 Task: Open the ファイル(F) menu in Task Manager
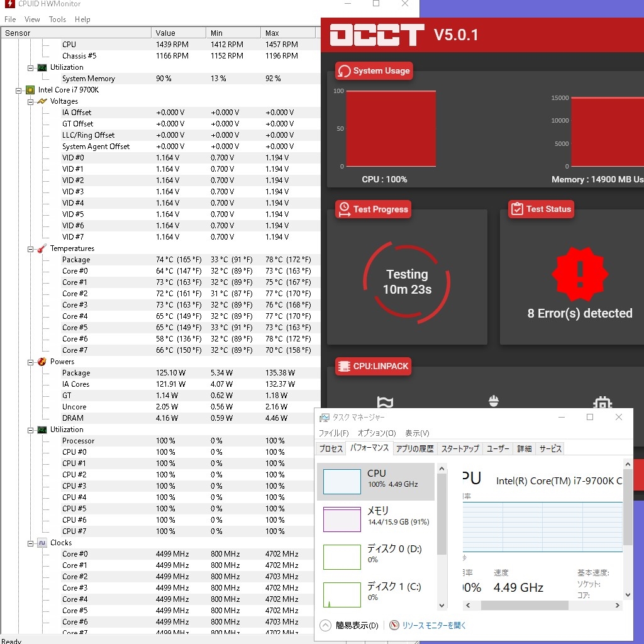333,433
